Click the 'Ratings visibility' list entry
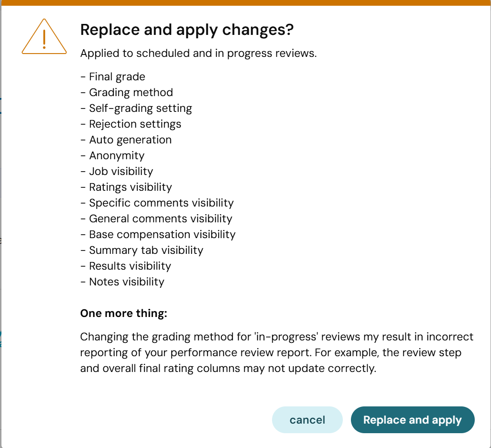Image resolution: width=491 pixels, height=448 pixels. click(x=126, y=187)
